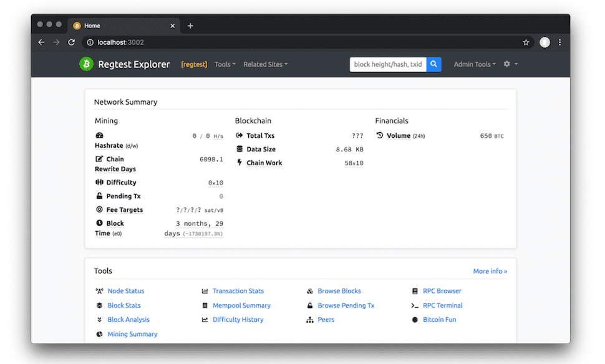
Task: Click the browser reload icon
Action: click(x=71, y=42)
